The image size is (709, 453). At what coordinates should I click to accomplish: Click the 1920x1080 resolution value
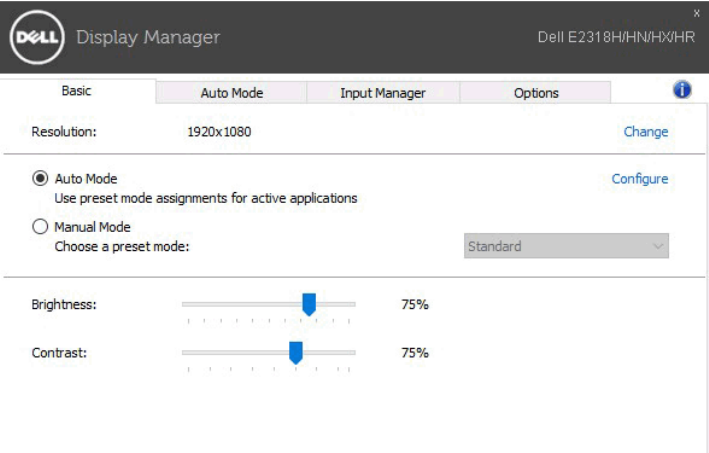click(218, 131)
